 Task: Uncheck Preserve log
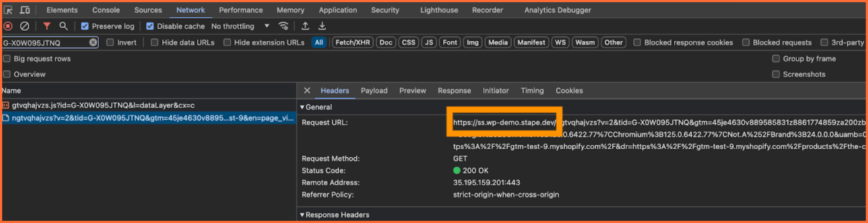tap(85, 26)
